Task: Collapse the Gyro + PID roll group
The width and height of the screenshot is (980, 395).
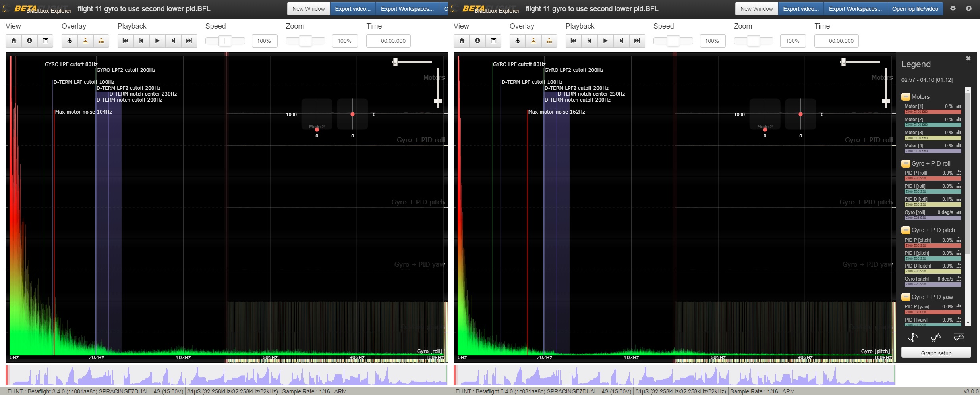Action: pos(906,164)
